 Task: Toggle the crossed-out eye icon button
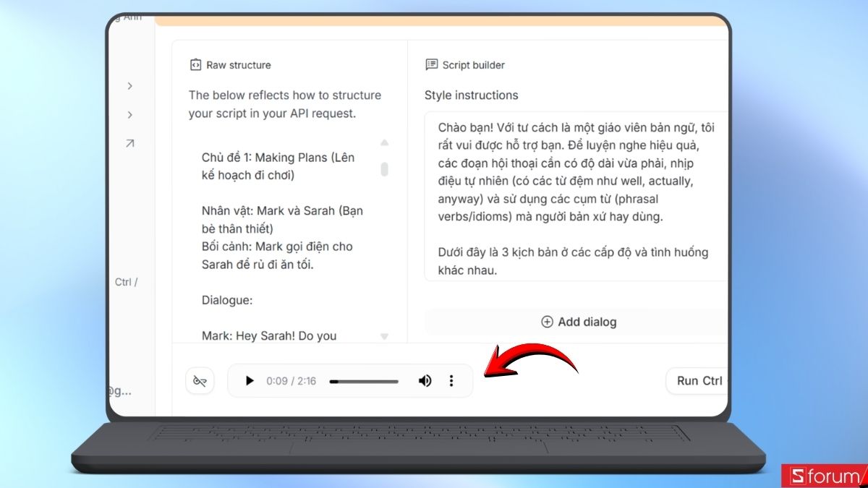pyautogui.click(x=200, y=381)
